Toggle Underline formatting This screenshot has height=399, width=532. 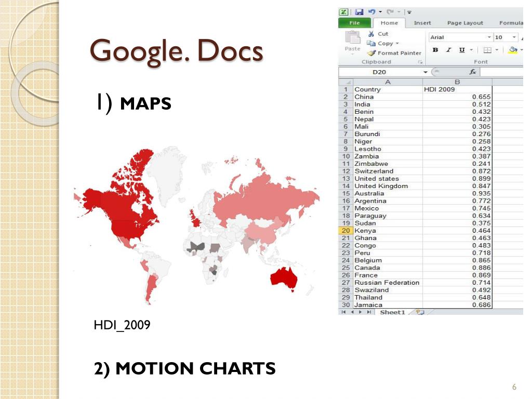click(462, 50)
